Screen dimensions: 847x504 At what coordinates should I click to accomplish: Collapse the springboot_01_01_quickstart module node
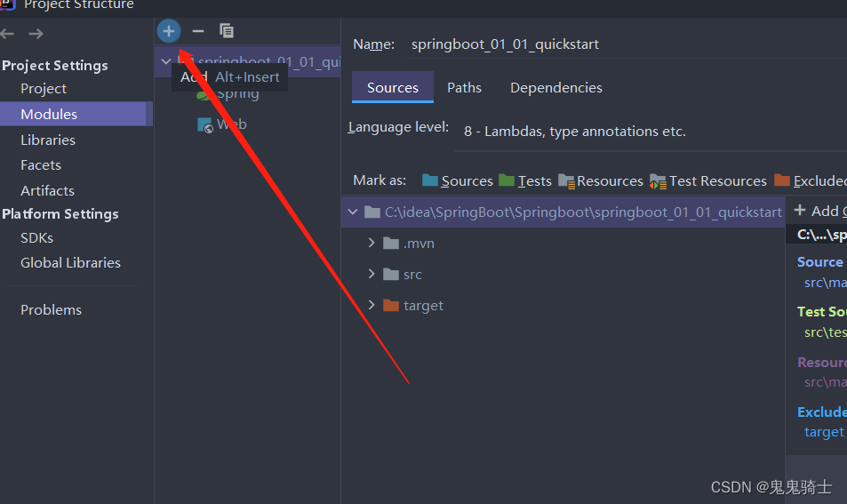coord(166,61)
